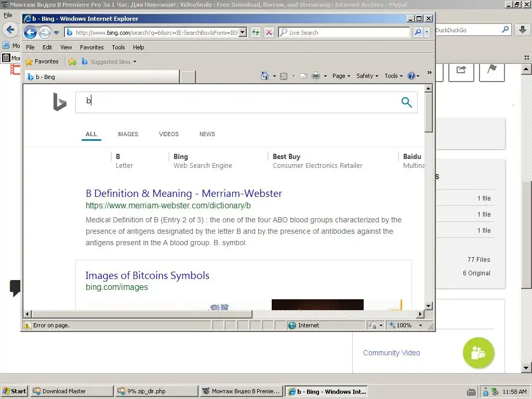Click the flag icon on archive page
Image resolution: width=532 pixels, height=399 pixels.
[x=492, y=69]
